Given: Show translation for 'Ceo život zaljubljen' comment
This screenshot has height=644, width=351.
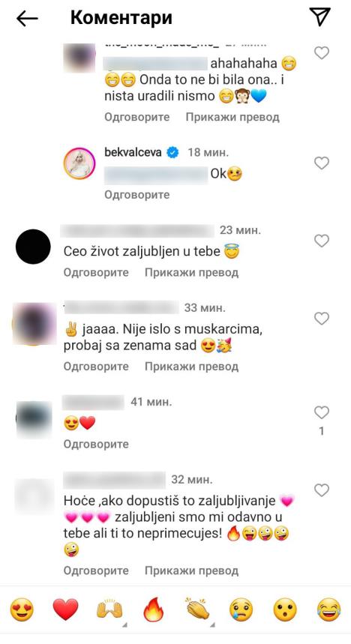Looking at the screenshot, I should [x=191, y=272].
